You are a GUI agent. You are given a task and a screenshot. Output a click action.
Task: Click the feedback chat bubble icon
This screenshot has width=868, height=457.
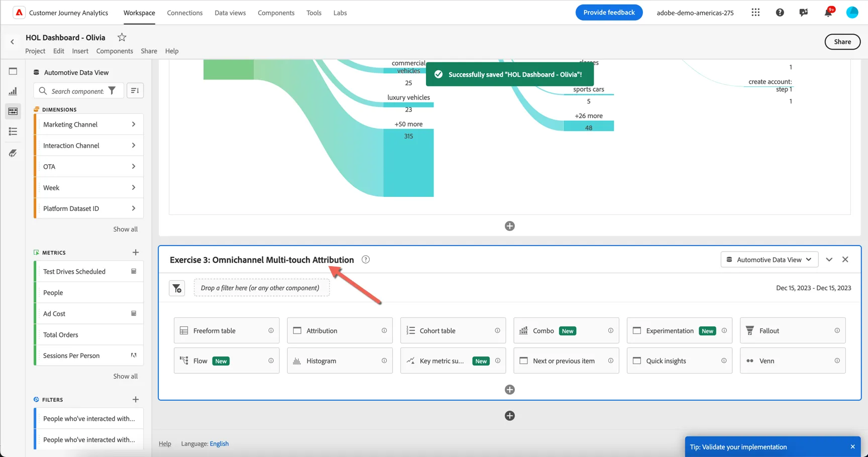804,13
